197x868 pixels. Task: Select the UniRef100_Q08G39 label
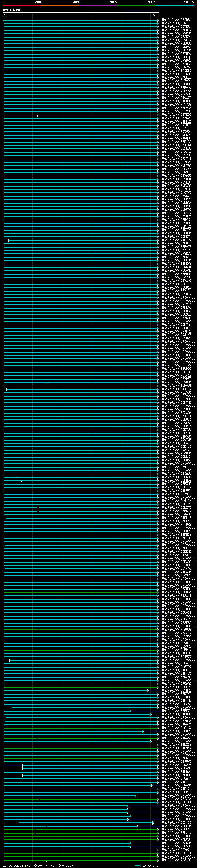coord(177,477)
